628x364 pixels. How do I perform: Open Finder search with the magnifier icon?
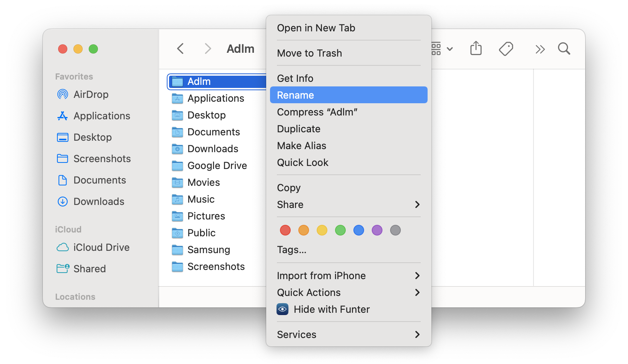[564, 49]
